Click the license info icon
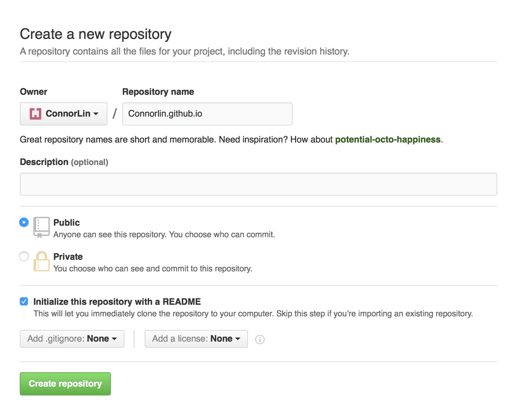 point(260,340)
